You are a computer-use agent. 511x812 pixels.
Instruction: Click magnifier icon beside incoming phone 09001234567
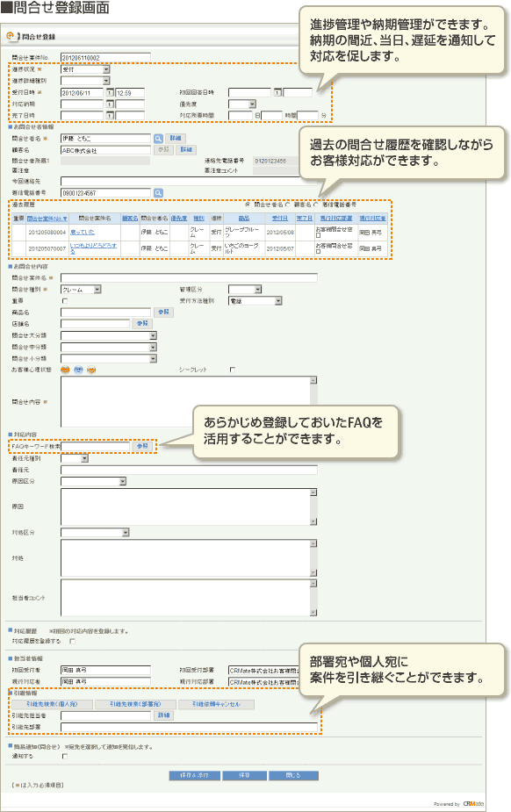point(158,192)
